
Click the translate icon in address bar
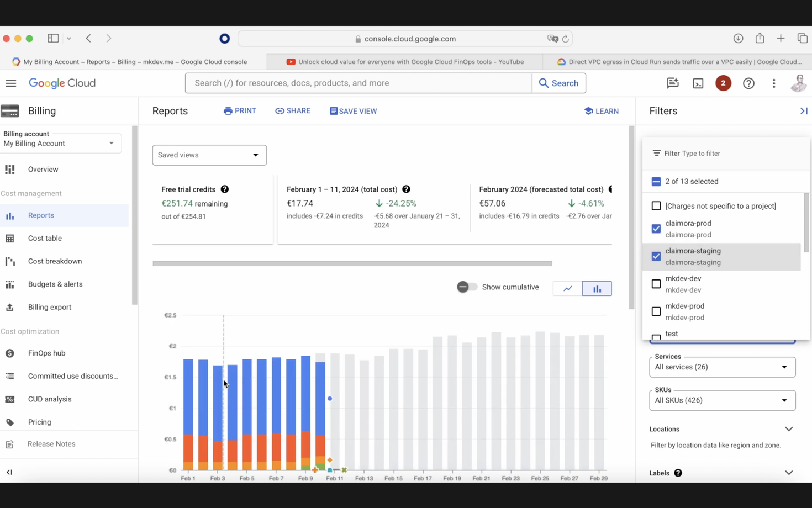[x=552, y=39]
